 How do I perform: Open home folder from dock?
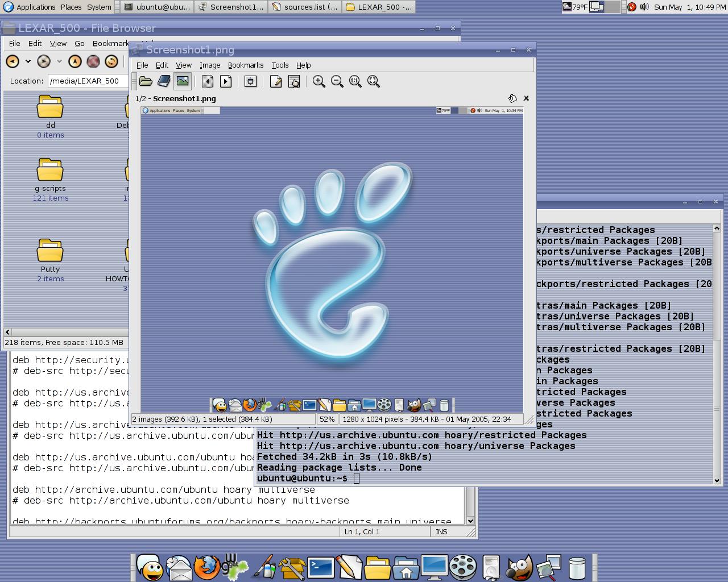pos(406,567)
